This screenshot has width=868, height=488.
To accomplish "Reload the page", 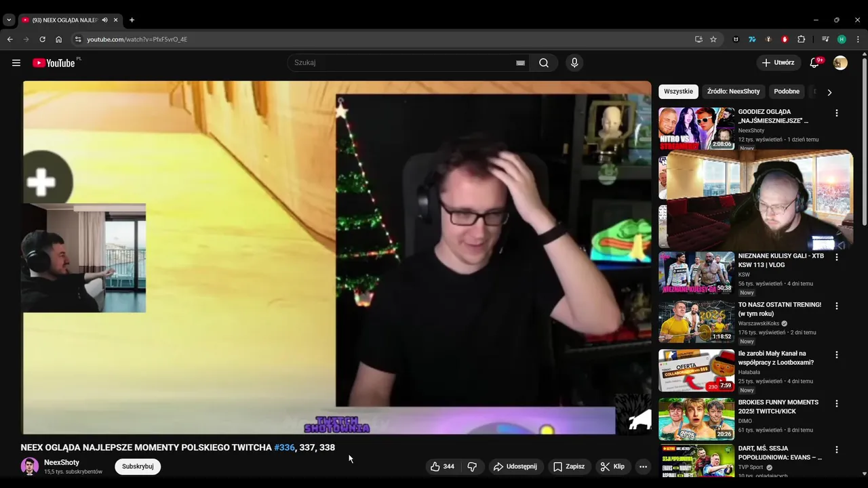I will click(42, 39).
